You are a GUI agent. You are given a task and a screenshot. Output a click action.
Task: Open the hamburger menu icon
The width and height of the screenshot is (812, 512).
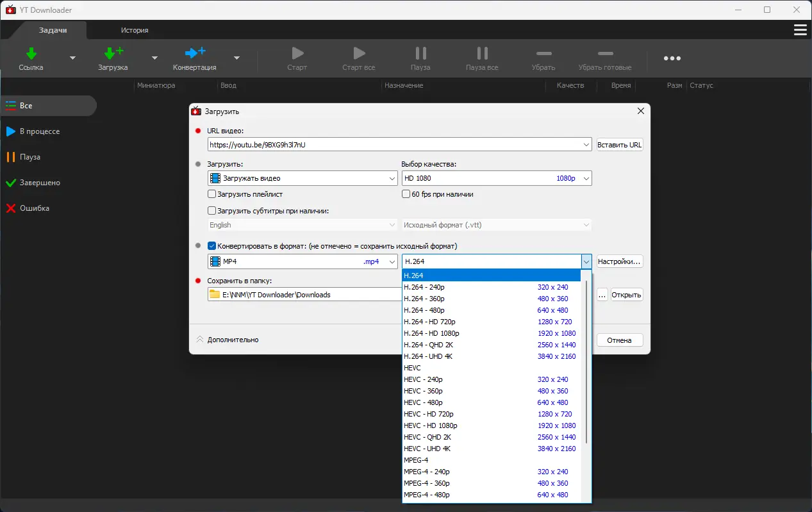(x=800, y=30)
